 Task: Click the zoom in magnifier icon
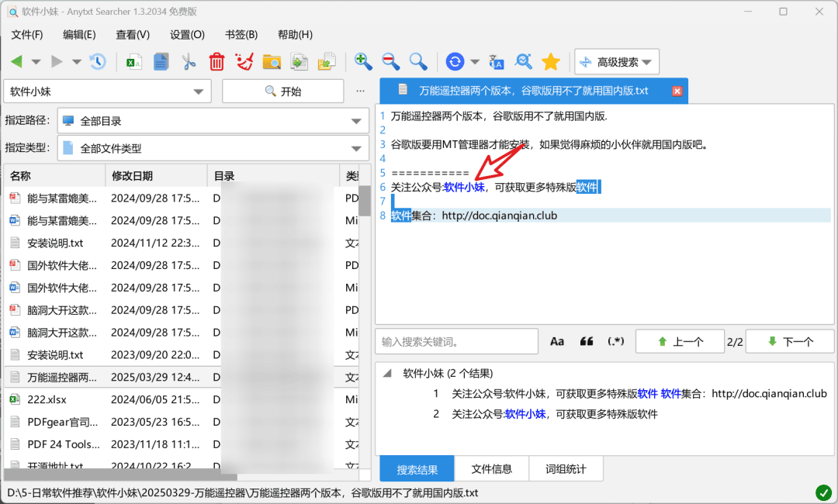click(363, 62)
